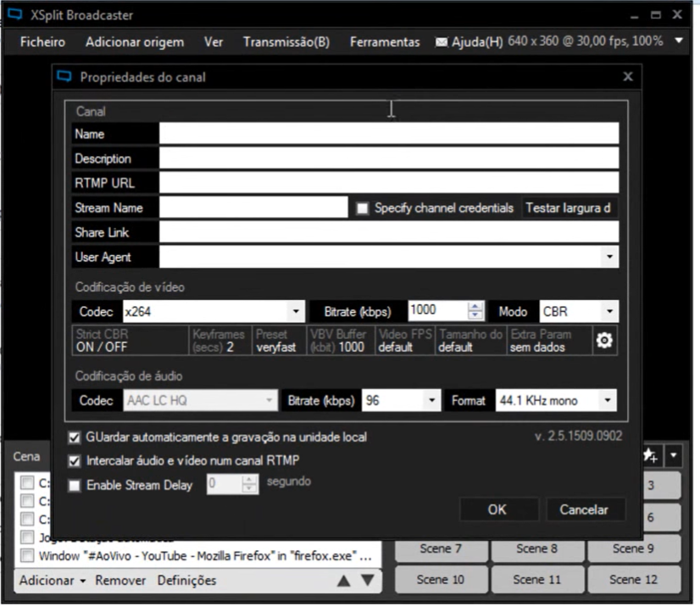Screen dimensions: 700x606
Task: Click the Testar largura button
Action: [569, 208]
